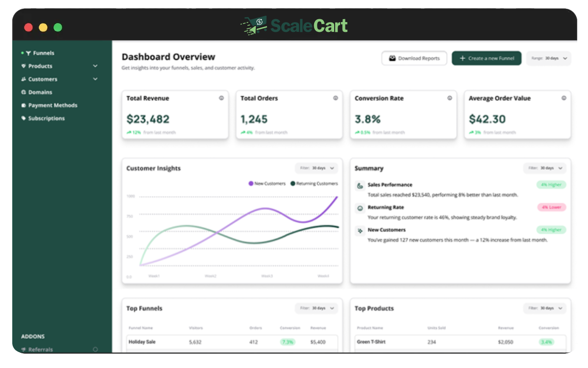Click the Returning Rate icon in Summary

[x=360, y=208]
